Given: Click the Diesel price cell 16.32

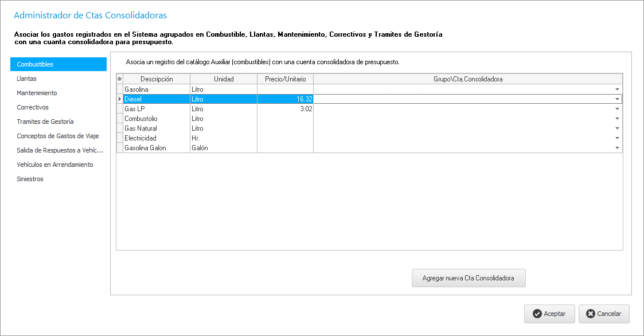Looking at the screenshot, I should pos(285,99).
